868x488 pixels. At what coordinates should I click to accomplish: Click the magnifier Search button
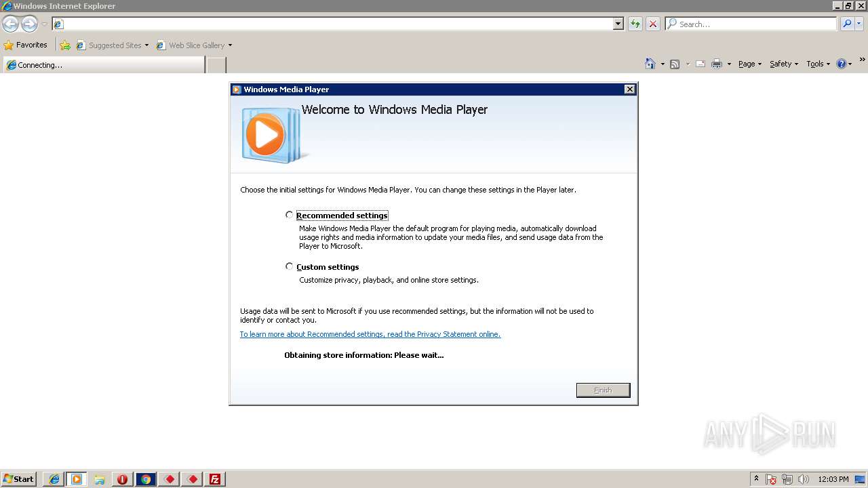[846, 24]
